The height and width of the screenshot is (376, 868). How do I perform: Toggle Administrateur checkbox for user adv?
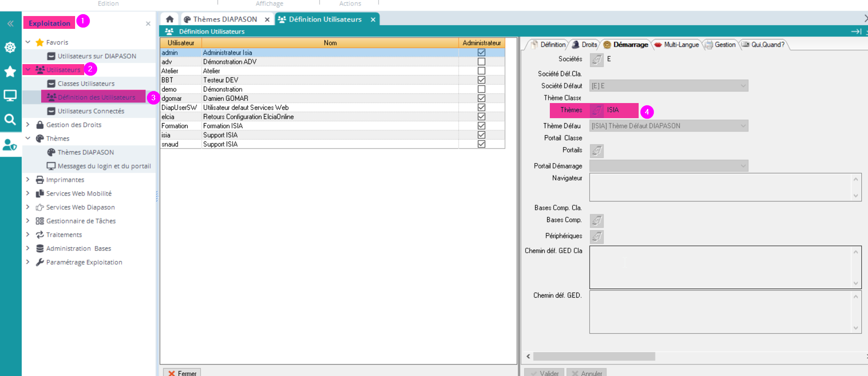coord(481,62)
